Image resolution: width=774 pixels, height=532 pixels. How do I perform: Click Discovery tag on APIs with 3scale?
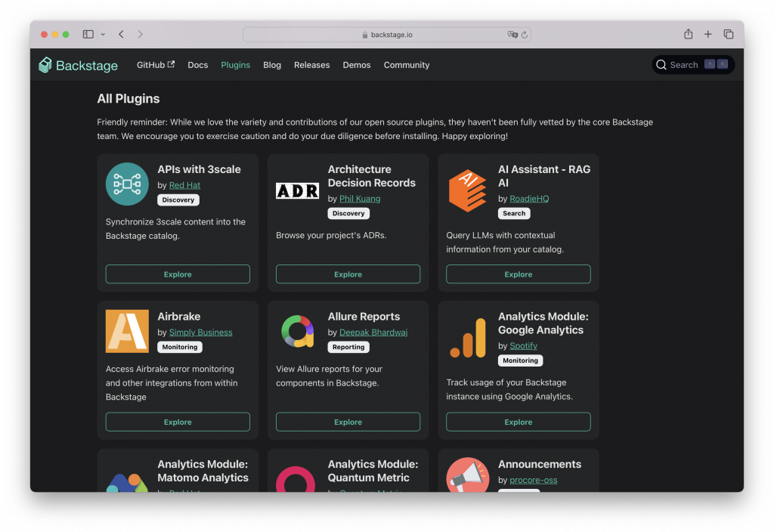pos(178,199)
